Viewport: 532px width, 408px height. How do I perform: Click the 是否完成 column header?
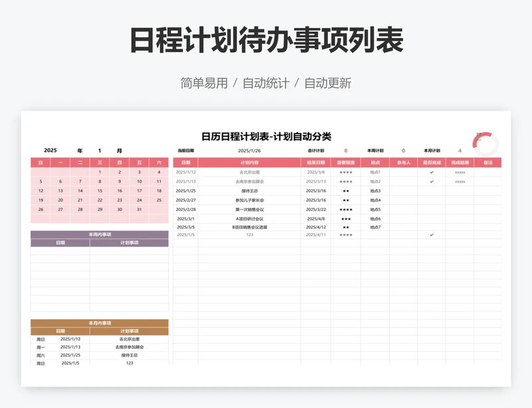[x=432, y=162]
